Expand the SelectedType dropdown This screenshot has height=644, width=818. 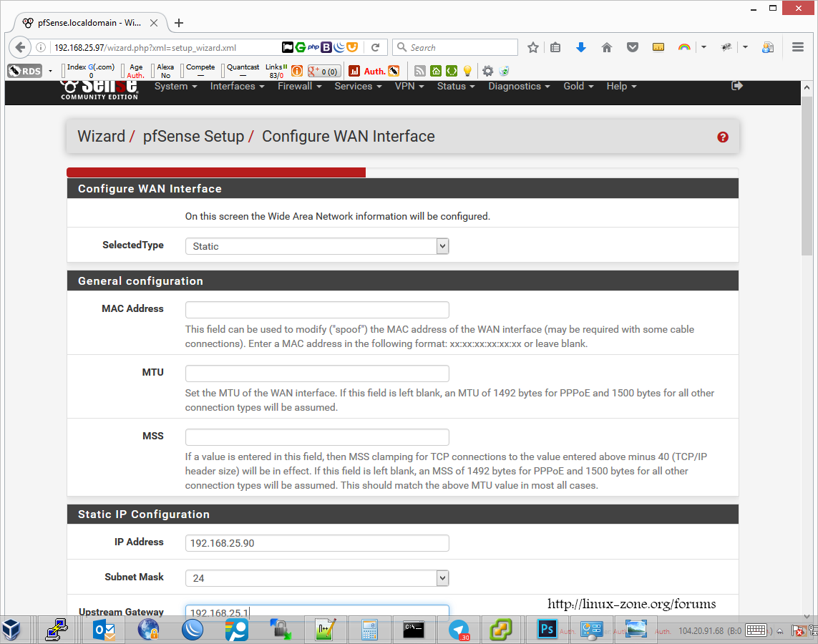[x=317, y=246]
